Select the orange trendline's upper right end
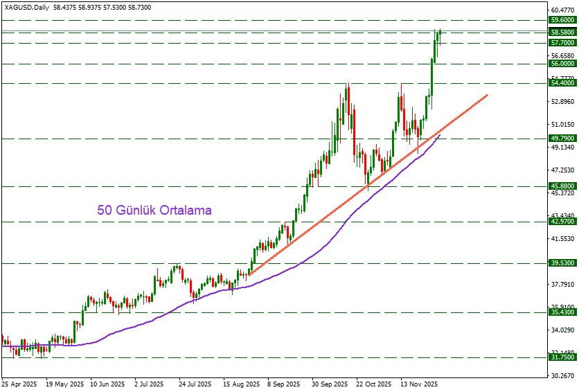 coord(488,95)
